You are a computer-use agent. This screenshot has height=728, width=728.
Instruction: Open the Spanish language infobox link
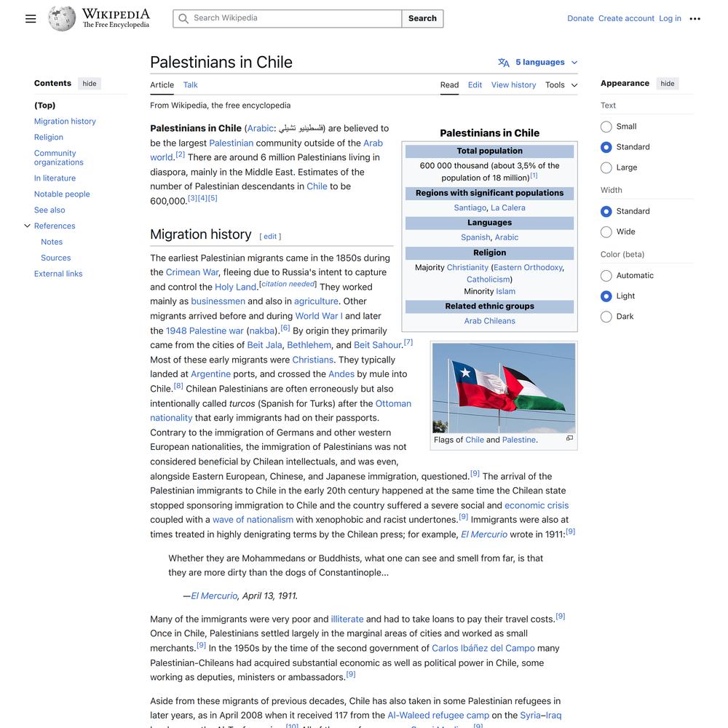pyautogui.click(x=475, y=237)
